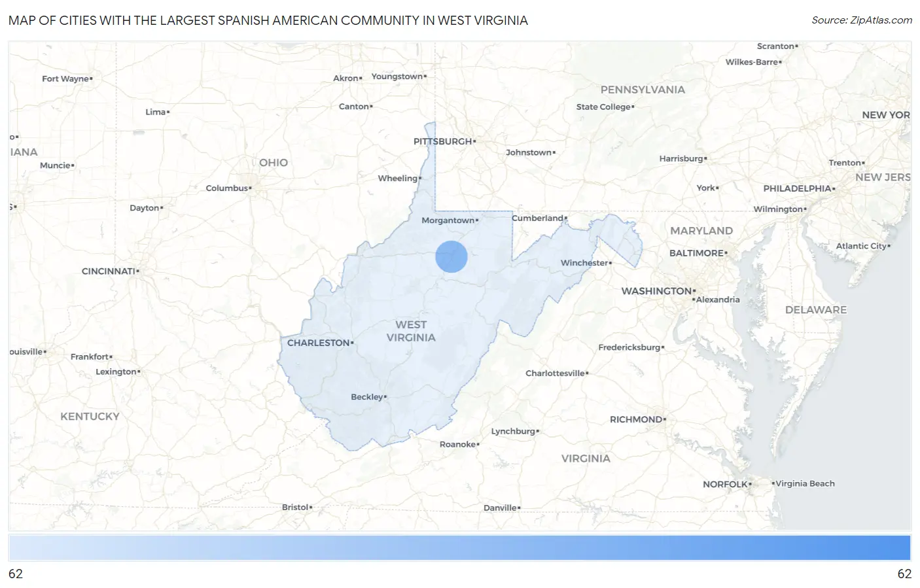The image size is (920, 588).
Task: Click the Muncie city label
Action: 56,165
